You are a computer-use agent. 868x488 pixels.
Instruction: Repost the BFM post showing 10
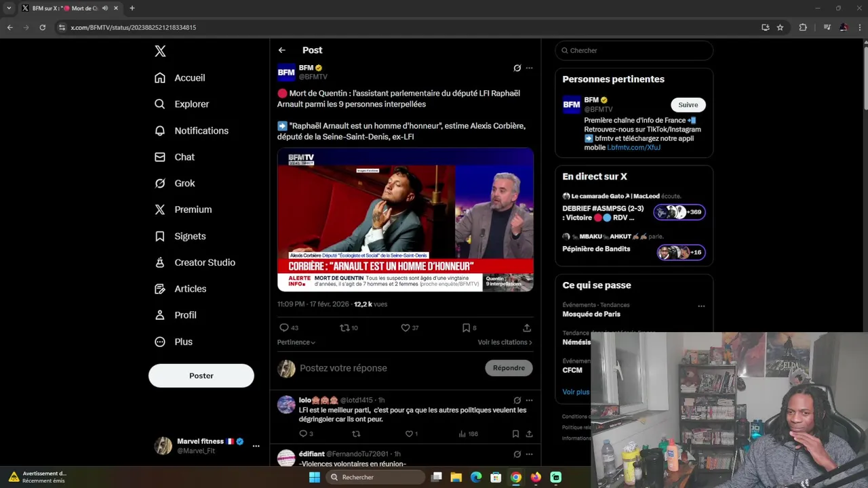pyautogui.click(x=349, y=328)
